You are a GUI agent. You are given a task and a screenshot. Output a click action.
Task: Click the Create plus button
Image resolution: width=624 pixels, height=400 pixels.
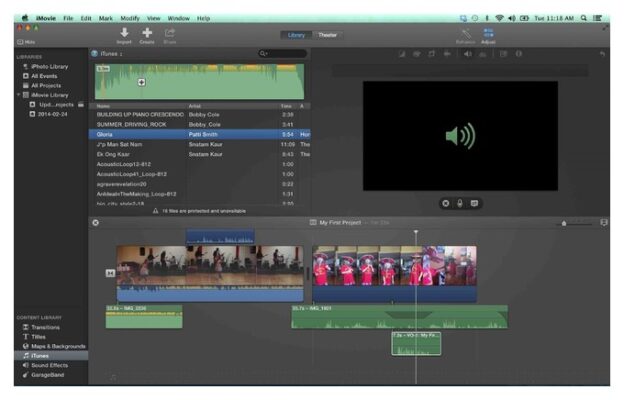147,35
